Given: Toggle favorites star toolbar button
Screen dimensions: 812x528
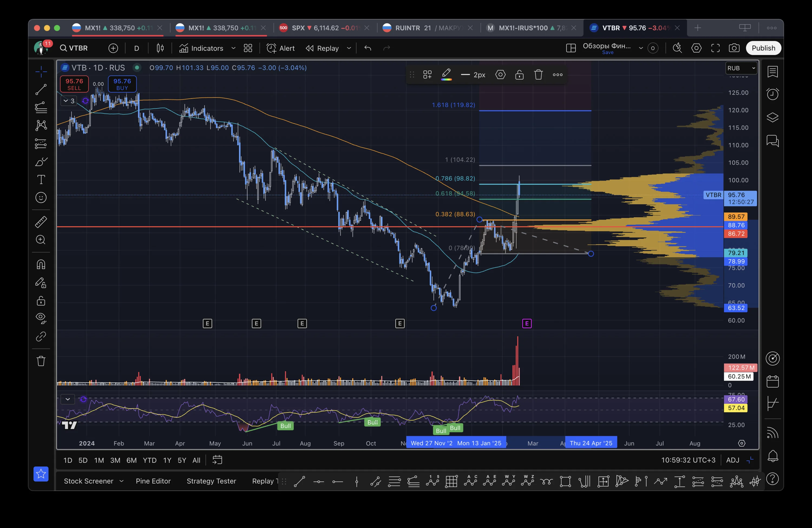Looking at the screenshot, I should tap(41, 474).
